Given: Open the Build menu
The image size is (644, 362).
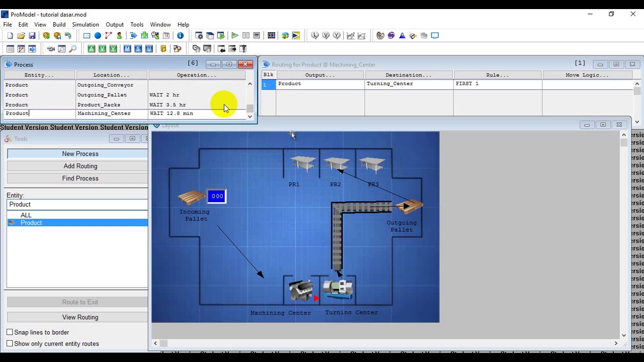Looking at the screenshot, I should [59, 25].
